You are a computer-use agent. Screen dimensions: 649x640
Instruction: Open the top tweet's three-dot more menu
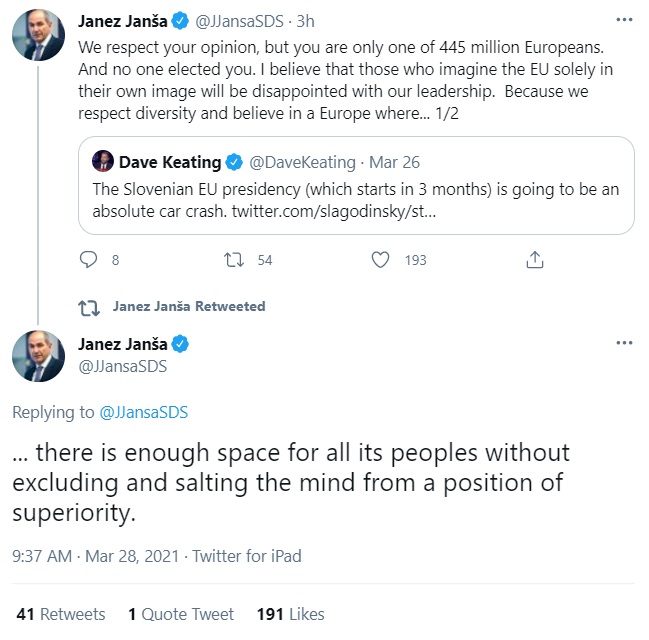click(x=624, y=19)
